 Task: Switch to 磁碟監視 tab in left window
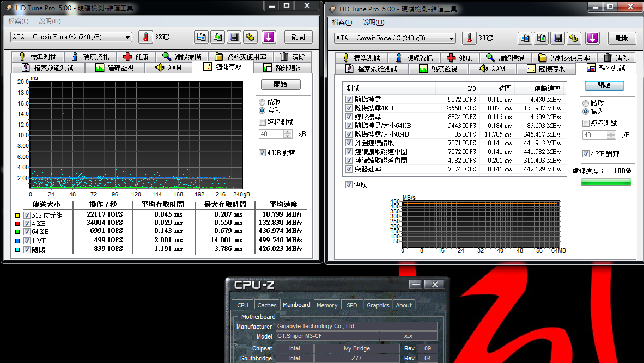115,67
